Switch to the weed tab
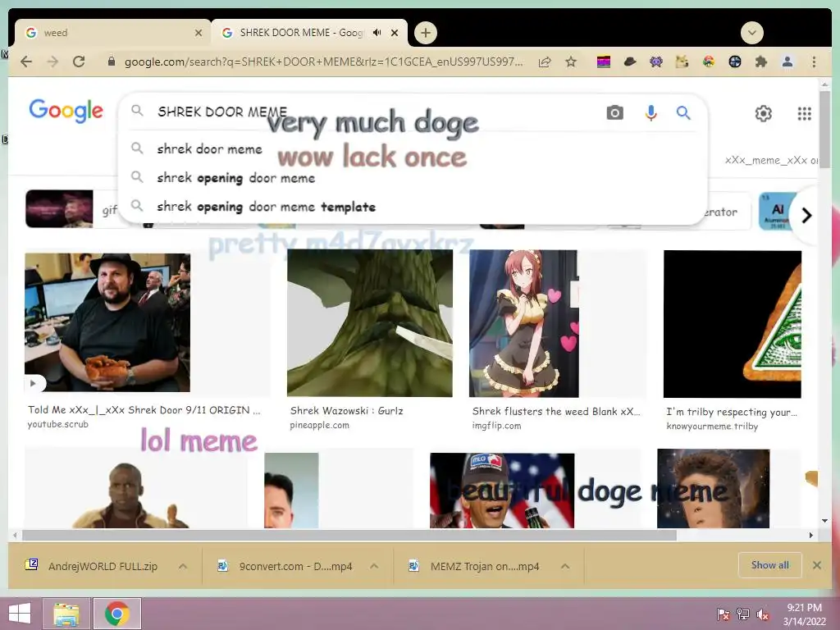Image resolution: width=840 pixels, height=630 pixels. click(112, 33)
